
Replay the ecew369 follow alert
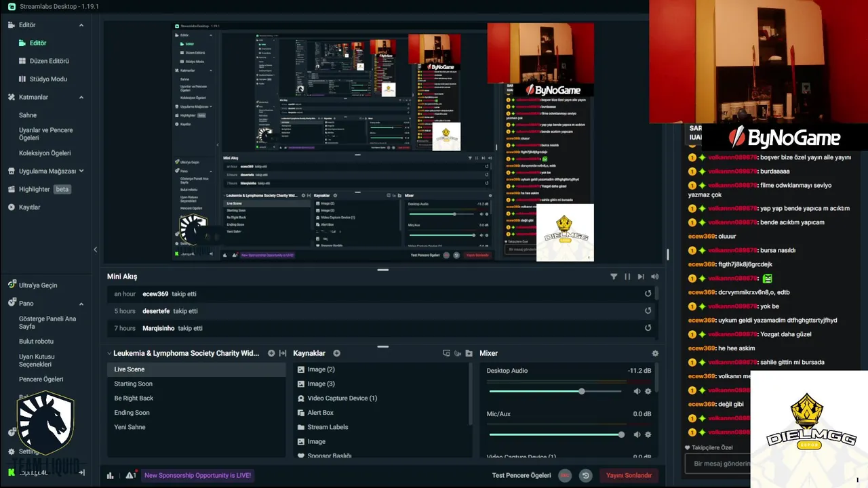(x=648, y=293)
